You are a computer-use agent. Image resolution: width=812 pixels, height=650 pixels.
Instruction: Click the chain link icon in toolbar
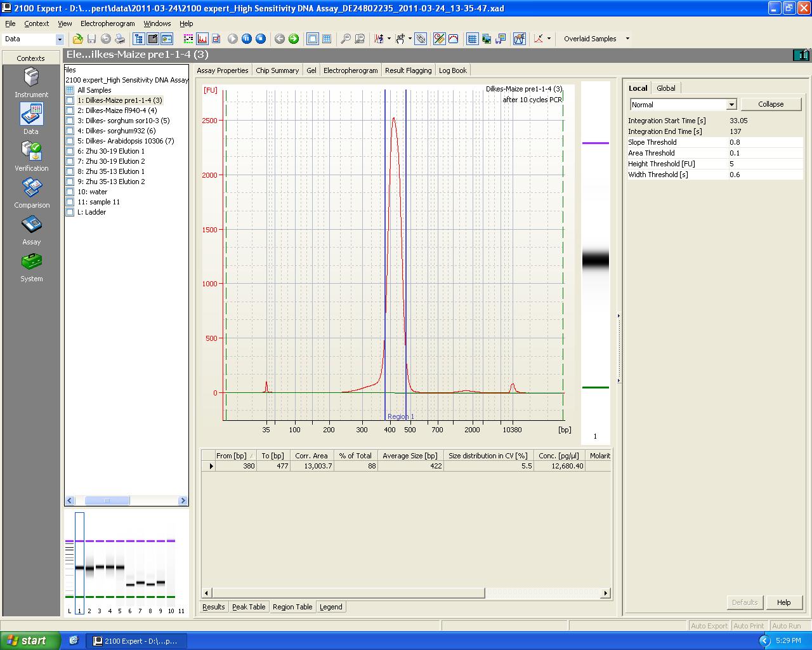coord(421,39)
